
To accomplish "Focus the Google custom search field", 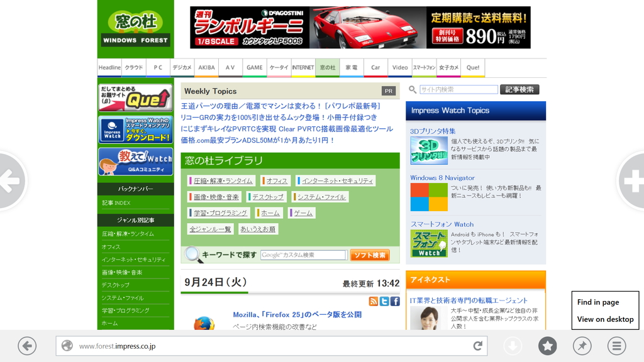I will (304, 255).
